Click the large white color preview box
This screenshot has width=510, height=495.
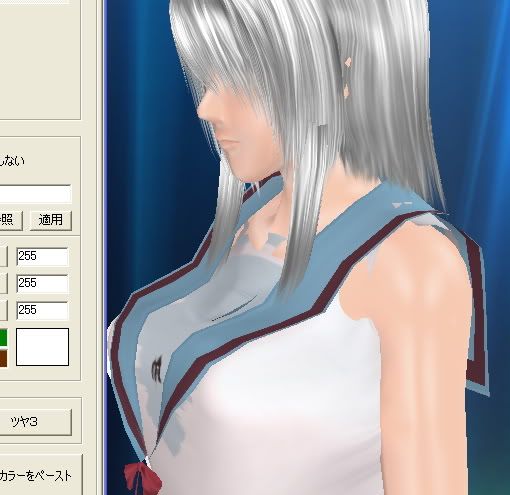coord(43,347)
